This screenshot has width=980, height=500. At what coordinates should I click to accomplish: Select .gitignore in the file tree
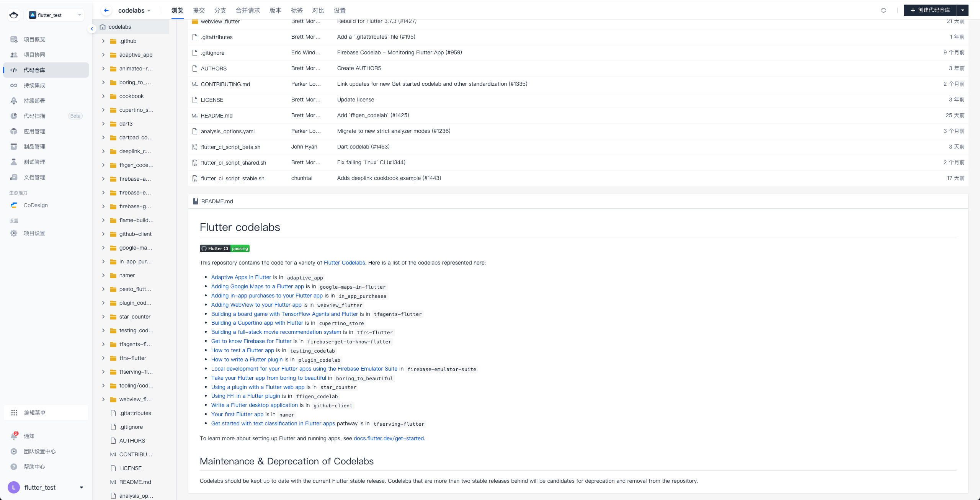coord(131,427)
